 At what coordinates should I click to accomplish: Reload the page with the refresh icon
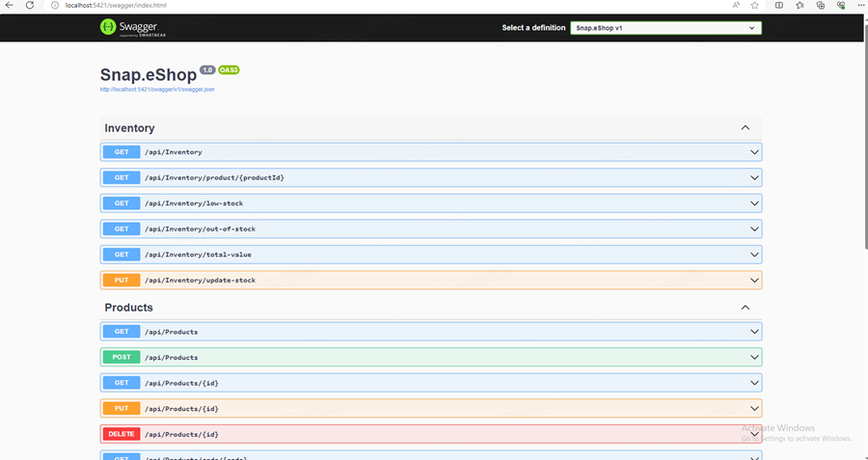click(x=32, y=6)
